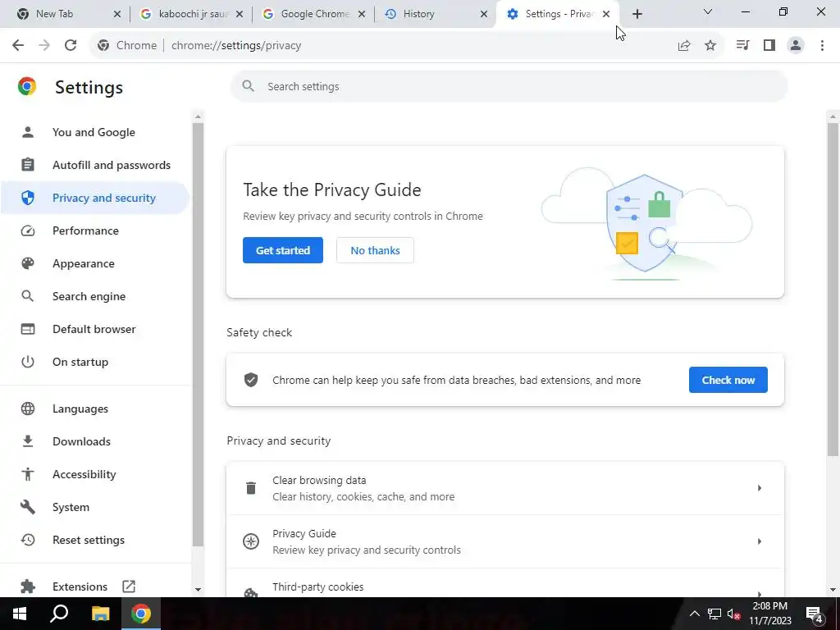Open the Windows Start menu
Screen dimensions: 840x630
point(20,614)
